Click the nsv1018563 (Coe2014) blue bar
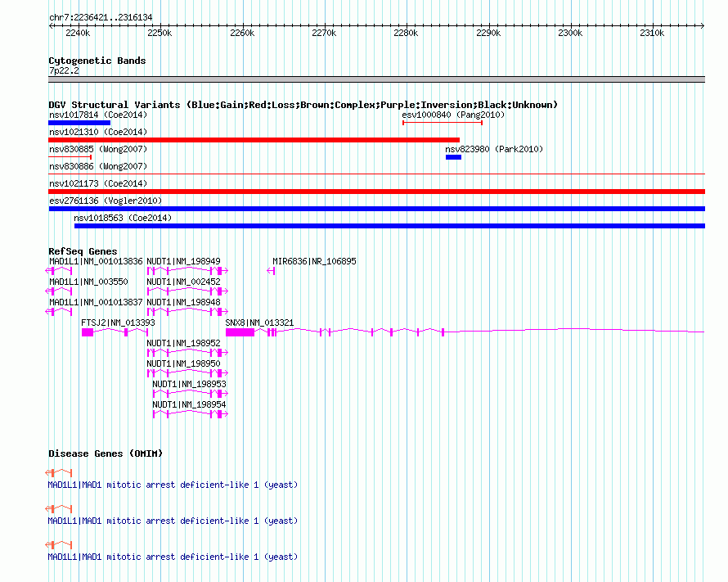The height and width of the screenshot is (582, 728). pos(389,226)
